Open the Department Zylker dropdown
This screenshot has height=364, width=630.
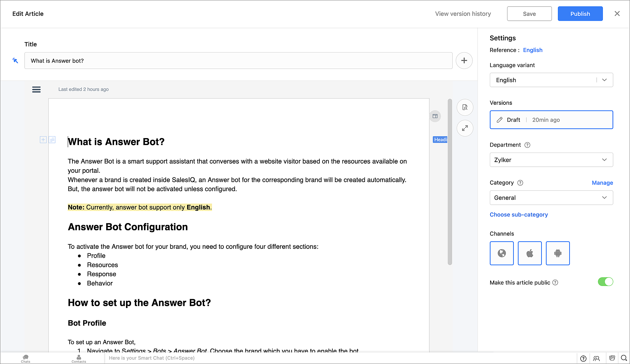tap(551, 160)
